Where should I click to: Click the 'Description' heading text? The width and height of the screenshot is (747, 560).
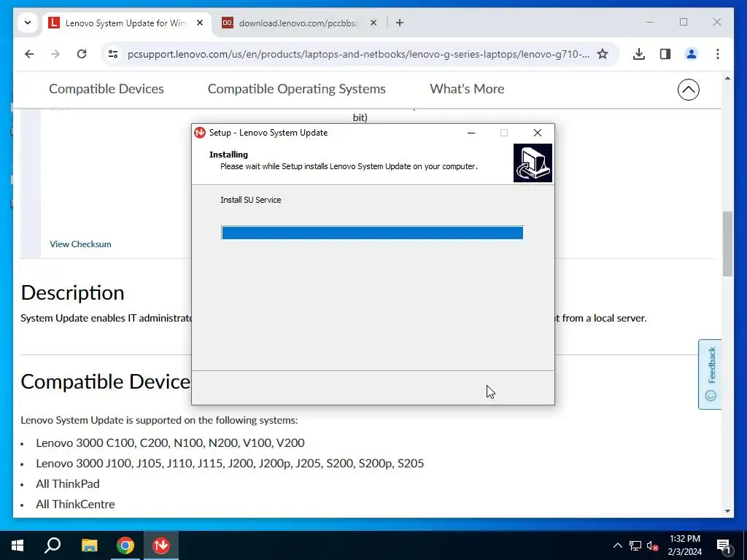(72, 292)
